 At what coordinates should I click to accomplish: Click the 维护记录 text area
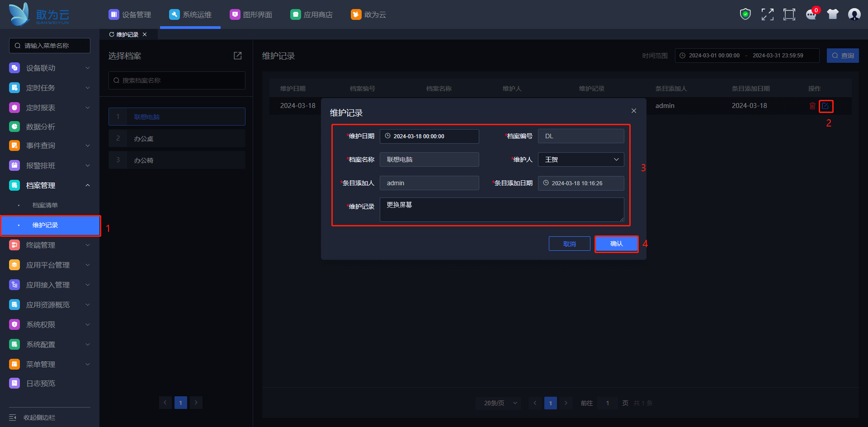502,209
